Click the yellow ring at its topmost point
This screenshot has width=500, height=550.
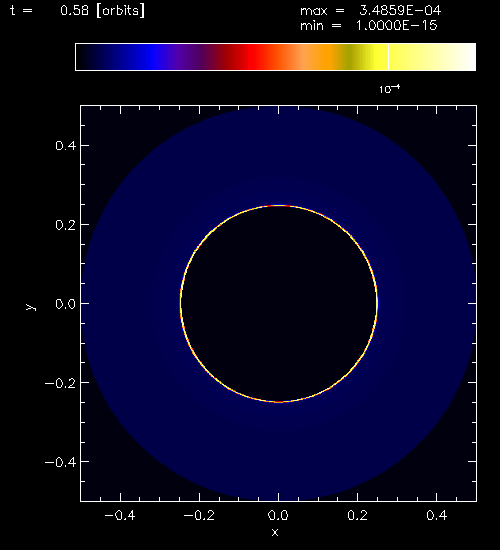279,206
